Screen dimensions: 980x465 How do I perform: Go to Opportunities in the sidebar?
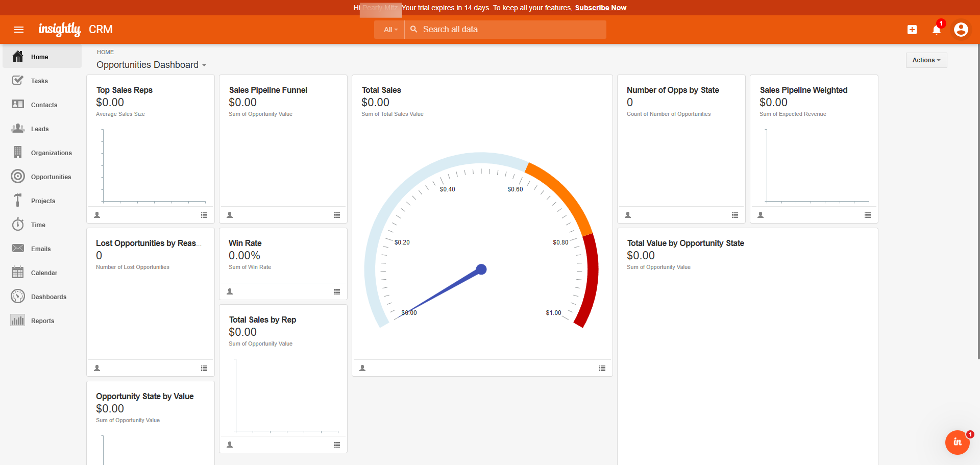click(51, 177)
